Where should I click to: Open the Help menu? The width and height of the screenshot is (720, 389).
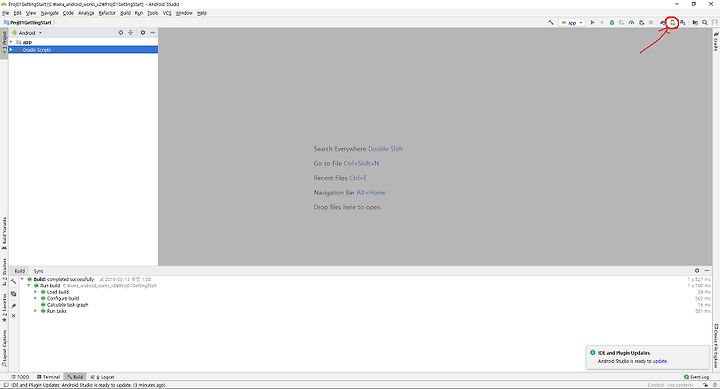202,13
